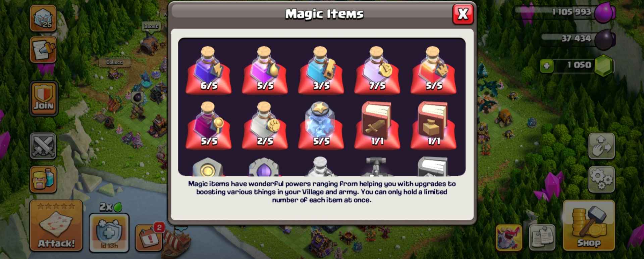Select the Power Potion showing 6/5
Screen dimensions: 644x259
209,69
